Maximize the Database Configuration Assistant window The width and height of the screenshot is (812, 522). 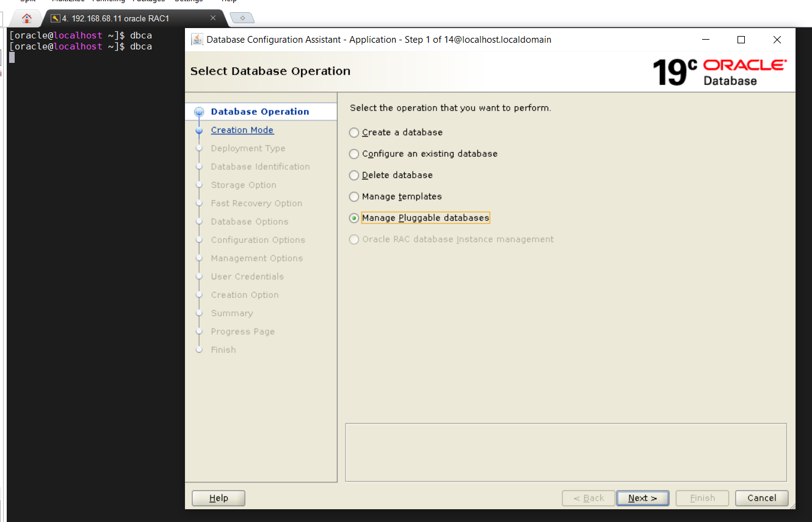click(x=741, y=40)
